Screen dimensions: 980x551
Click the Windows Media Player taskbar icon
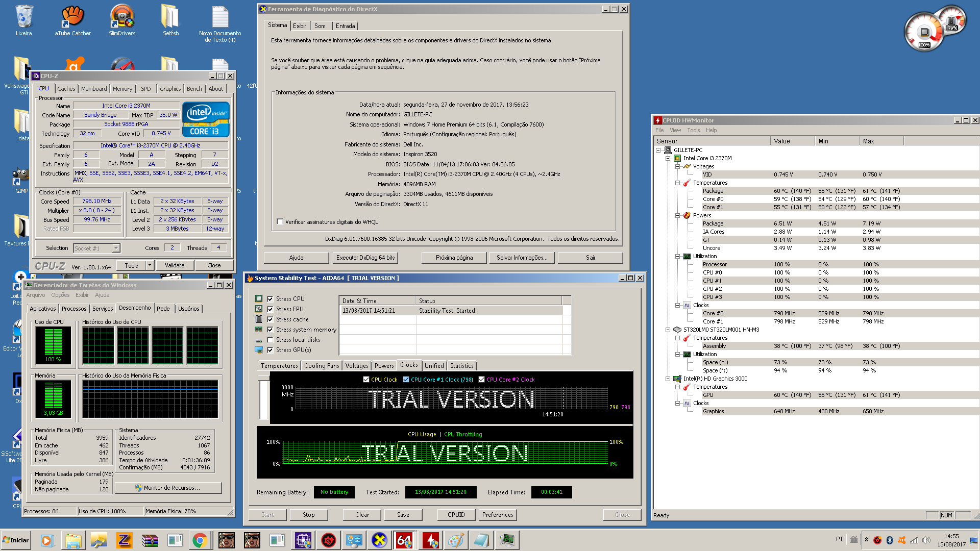click(x=47, y=540)
